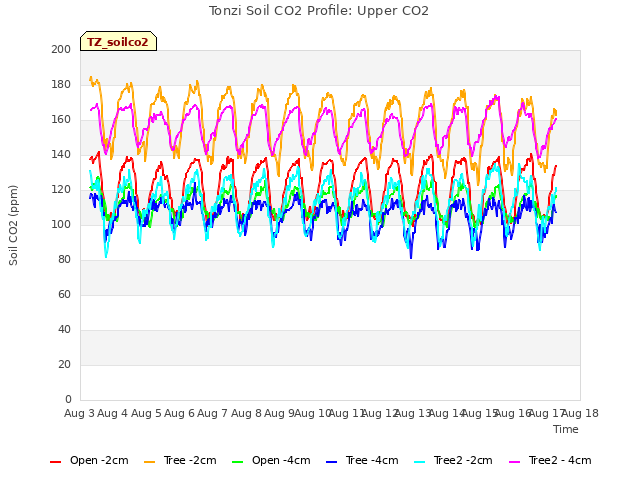Toggle the Tree2 -2cm legend label
The height and width of the screenshot is (480, 640).
click(463, 460)
